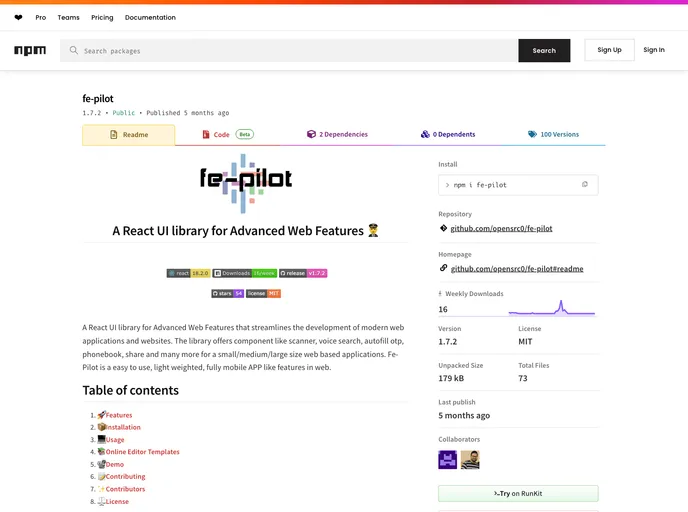Open the npm logo home link
This screenshot has height=512, width=688.
30,50
